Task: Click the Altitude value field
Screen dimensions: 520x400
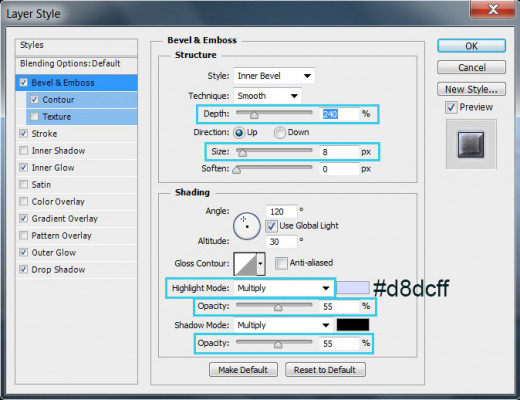Action: point(281,242)
